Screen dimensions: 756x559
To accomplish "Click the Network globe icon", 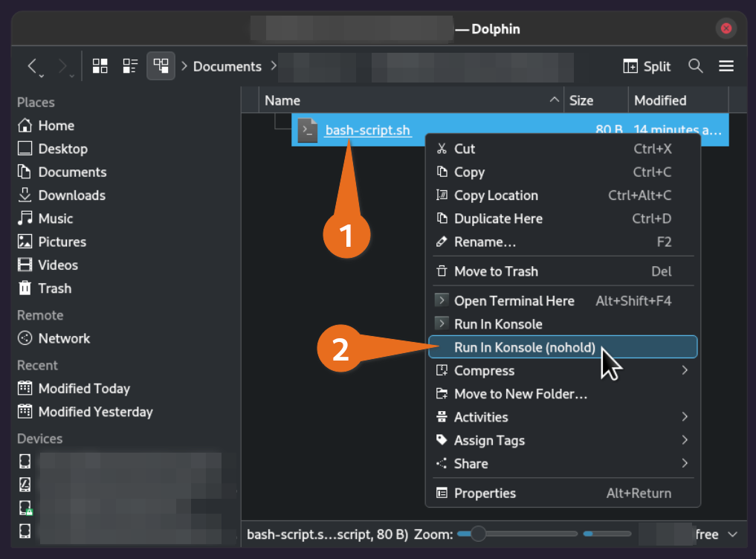I will coord(25,338).
